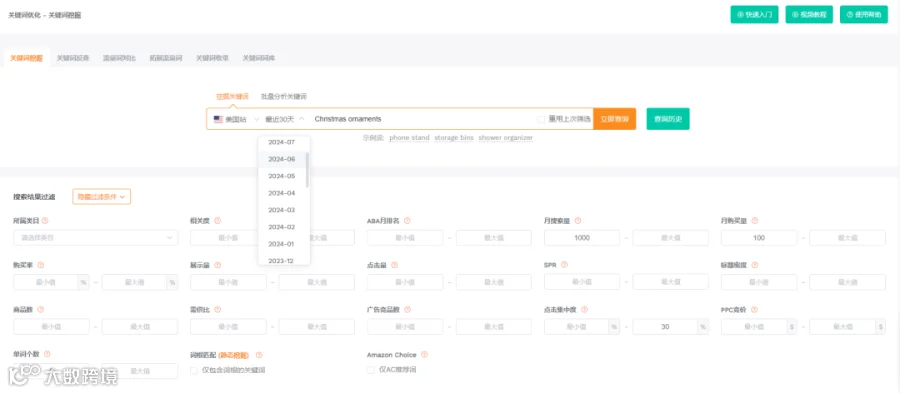Select 批量分析关键词 sub-tab
Image resolution: width=900 pixels, height=393 pixels.
pos(284,96)
